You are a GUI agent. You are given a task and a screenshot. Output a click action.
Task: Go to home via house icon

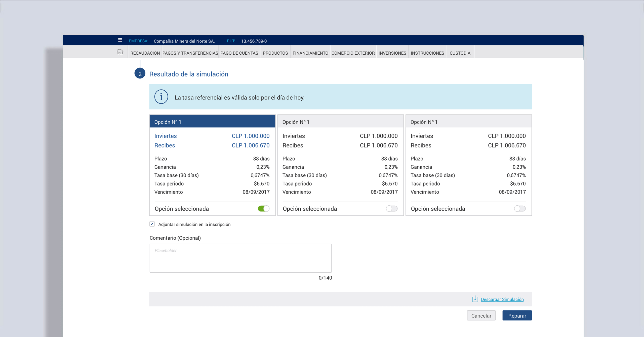[120, 52]
